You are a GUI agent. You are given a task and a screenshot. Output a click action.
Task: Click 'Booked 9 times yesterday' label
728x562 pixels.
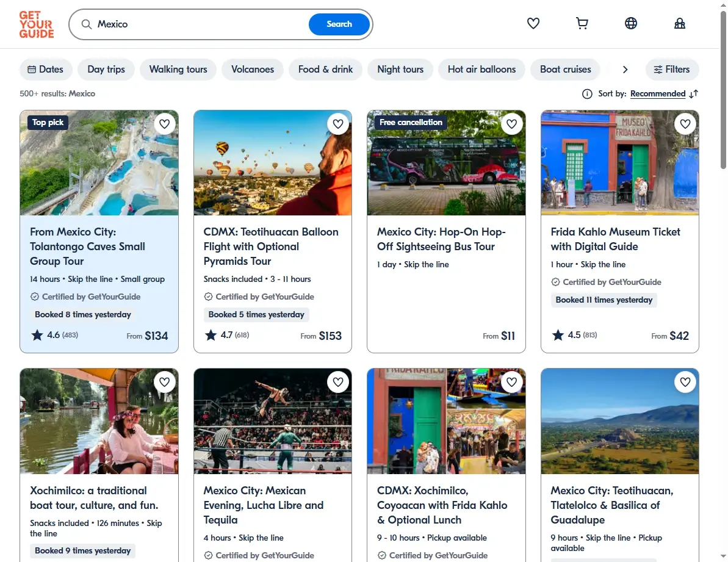82,551
